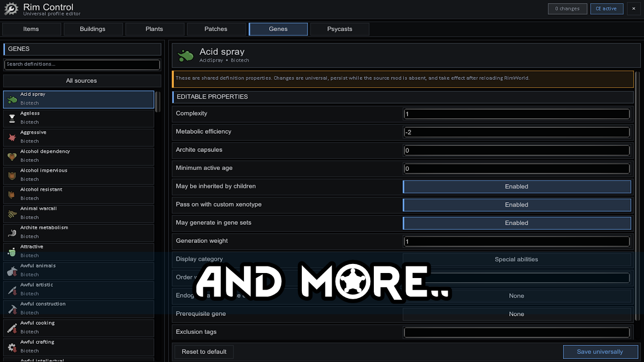This screenshot has width=644, height=362.
Task: Click the Archite metabolism gene icon
Action: [x=12, y=233]
